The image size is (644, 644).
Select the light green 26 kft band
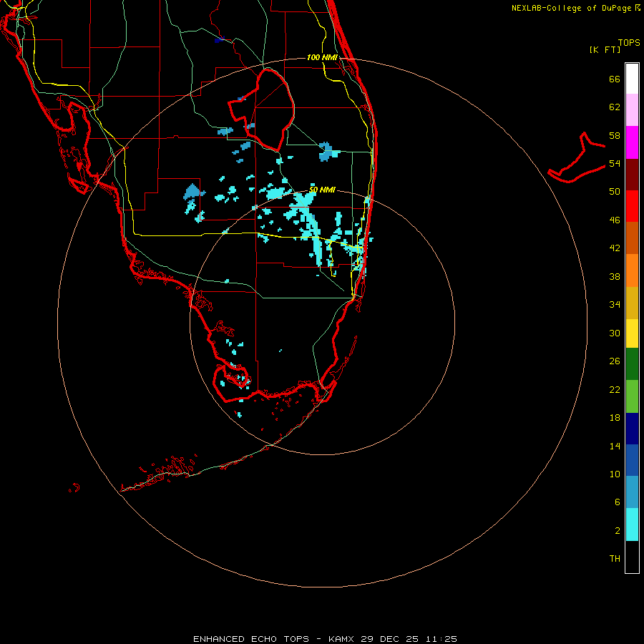tap(632, 396)
